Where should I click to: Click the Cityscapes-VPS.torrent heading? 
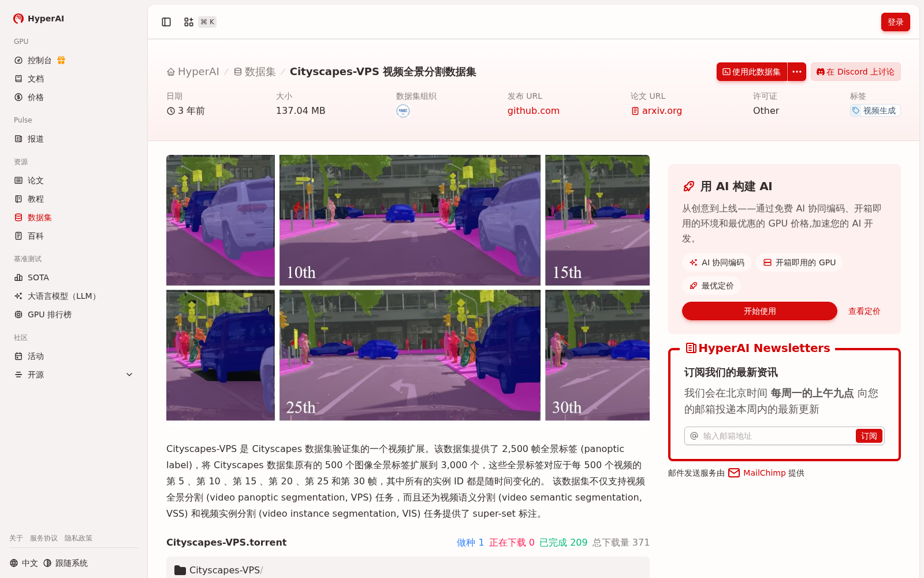click(226, 542)
